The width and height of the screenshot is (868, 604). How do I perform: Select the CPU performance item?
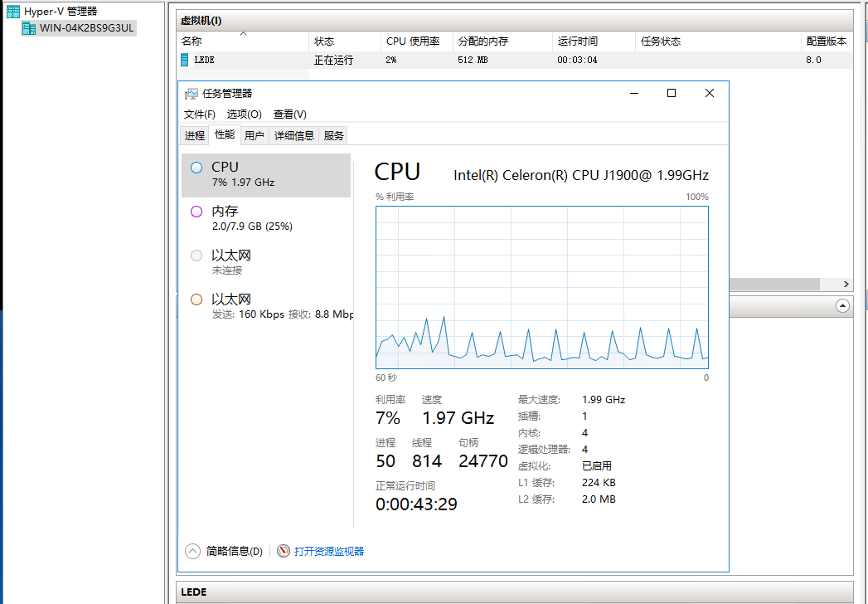266,175
